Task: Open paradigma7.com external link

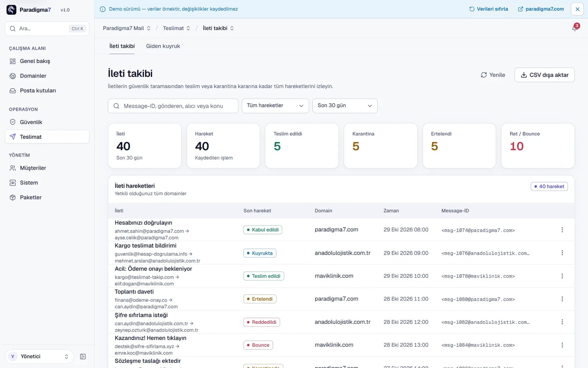Action: (x=541, y=9)
